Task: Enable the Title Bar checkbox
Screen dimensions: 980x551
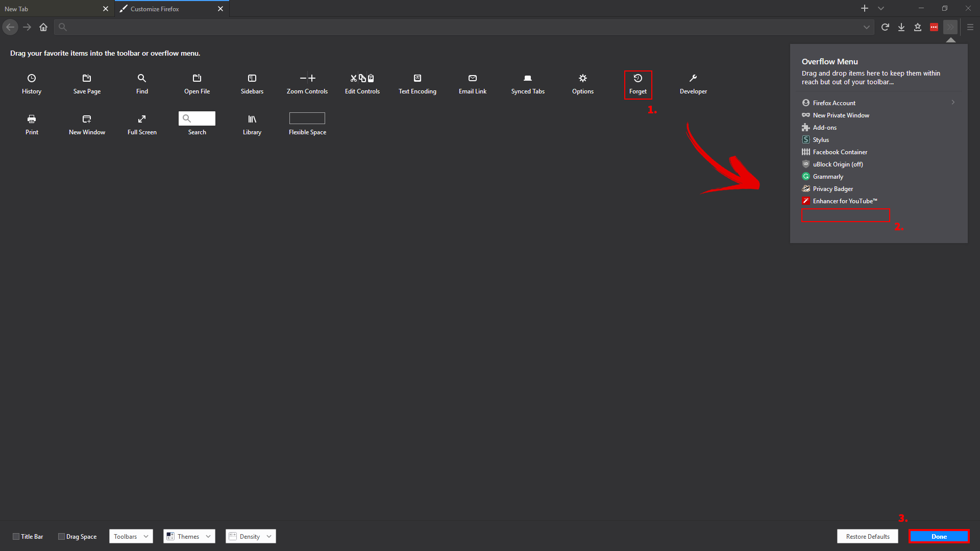Action: [x=16, y=536]
